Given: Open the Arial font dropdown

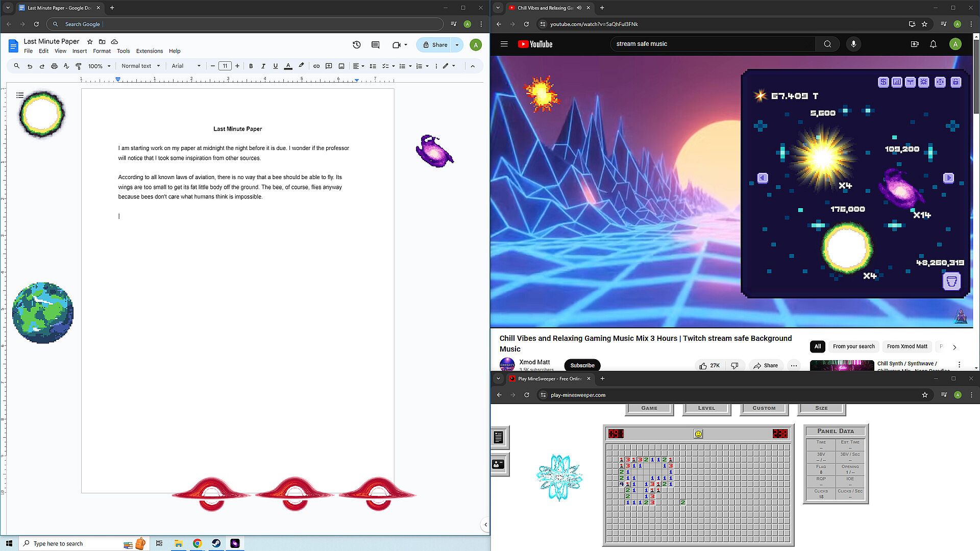Looking at the screenshot, I should coord(186,66).
